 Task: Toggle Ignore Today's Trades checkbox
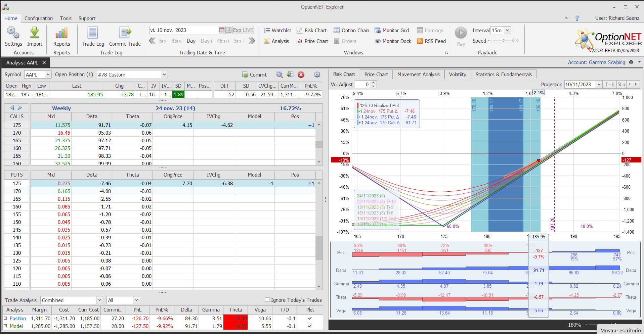[267, 300]
